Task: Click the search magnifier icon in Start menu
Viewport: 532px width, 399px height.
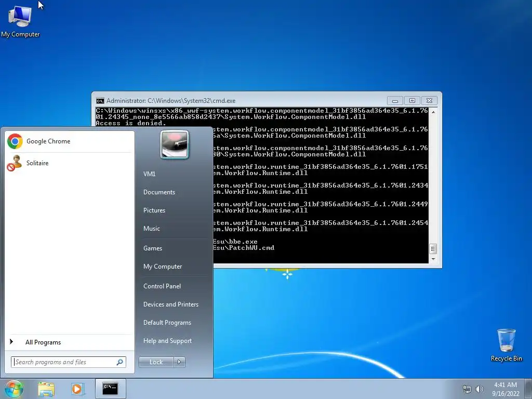Action: 120,362
